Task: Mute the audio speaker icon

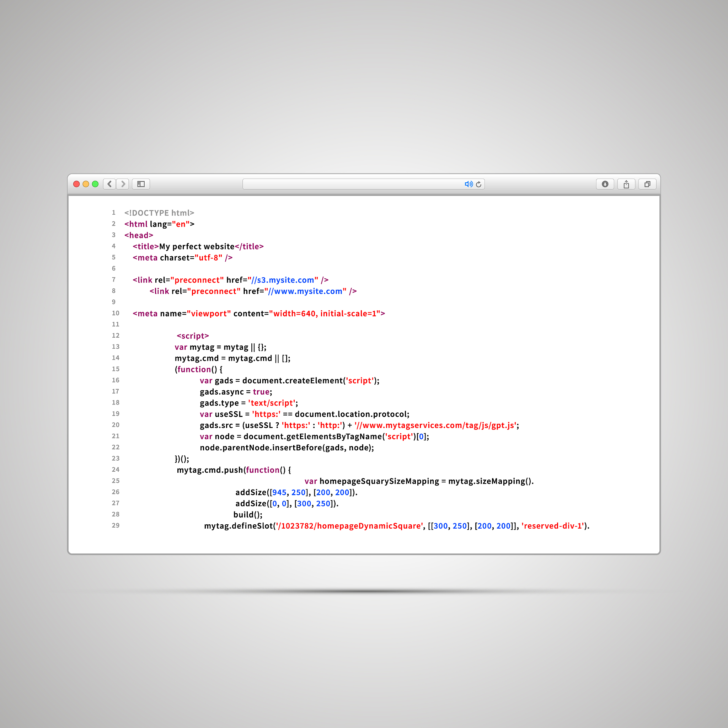Action: click(x=469, y=184)
